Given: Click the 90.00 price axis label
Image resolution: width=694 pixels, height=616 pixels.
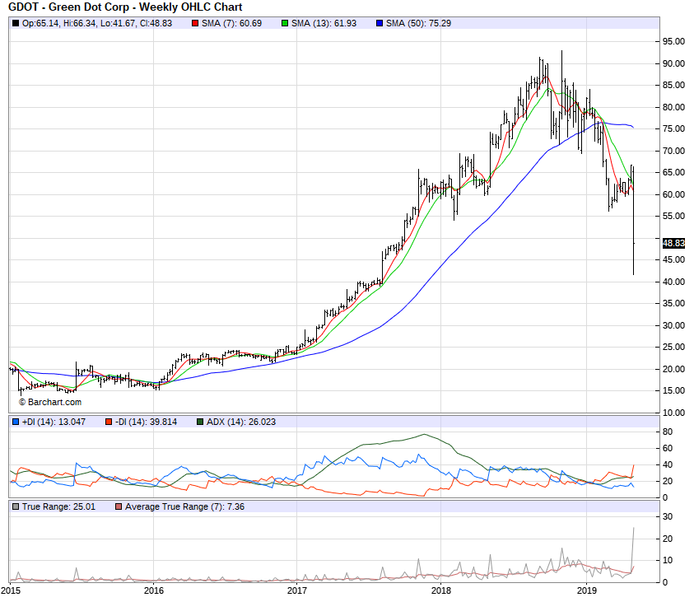Looking at the screenshot, I should [x=673, y=63].
